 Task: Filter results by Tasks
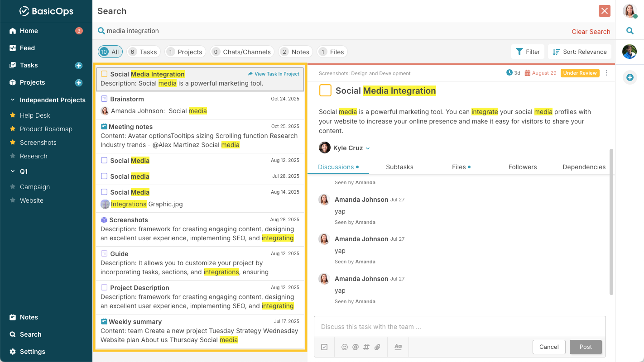coord(144,52)
